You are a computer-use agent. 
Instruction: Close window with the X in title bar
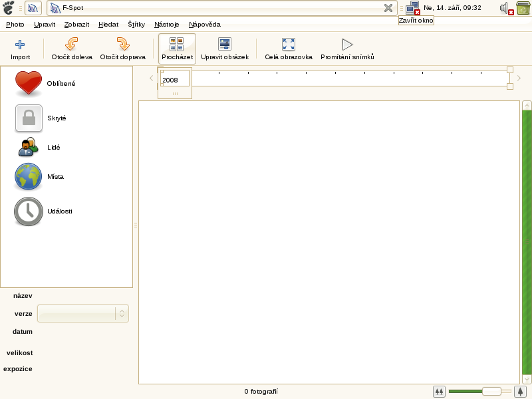[388, 8]
